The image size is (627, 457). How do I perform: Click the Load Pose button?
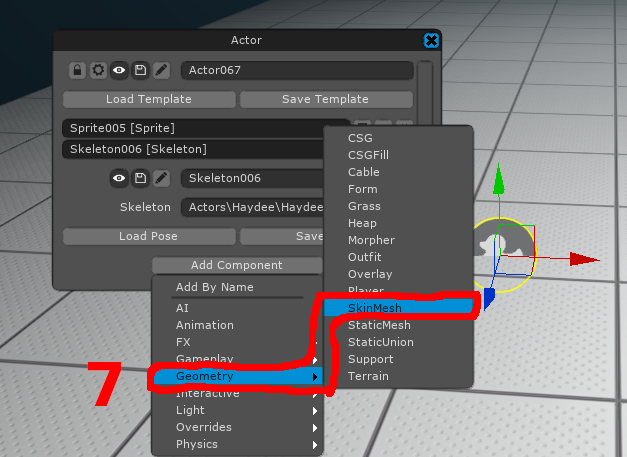149,236
